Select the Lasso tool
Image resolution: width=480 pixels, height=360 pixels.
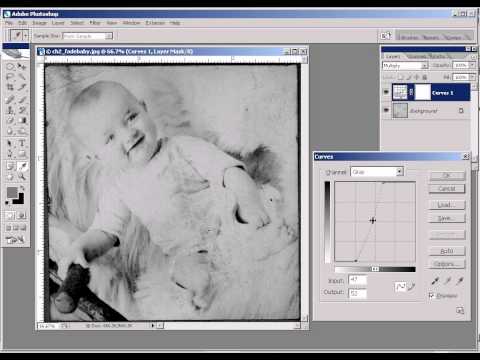click(x=10, y=77)
